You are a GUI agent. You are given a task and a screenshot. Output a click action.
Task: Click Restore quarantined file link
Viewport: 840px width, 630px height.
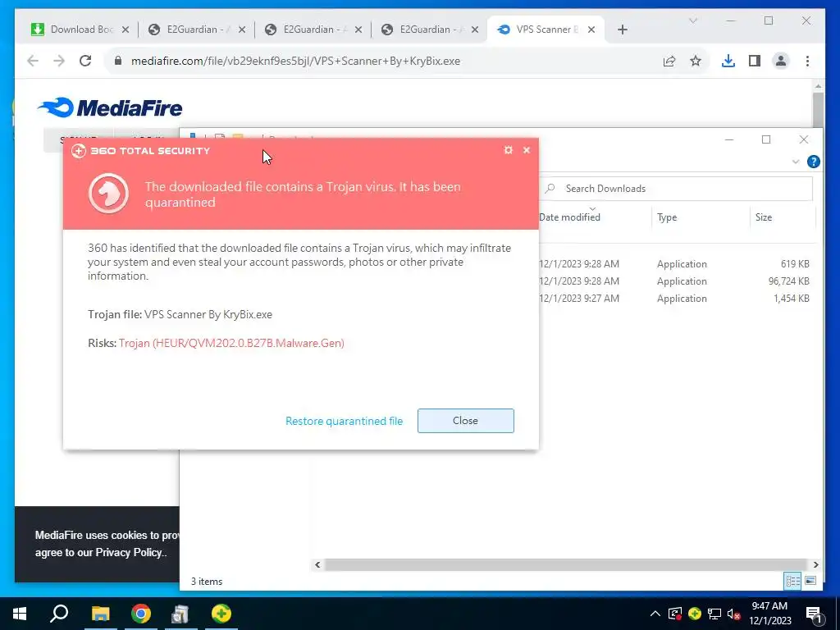[x=344, y=421]
